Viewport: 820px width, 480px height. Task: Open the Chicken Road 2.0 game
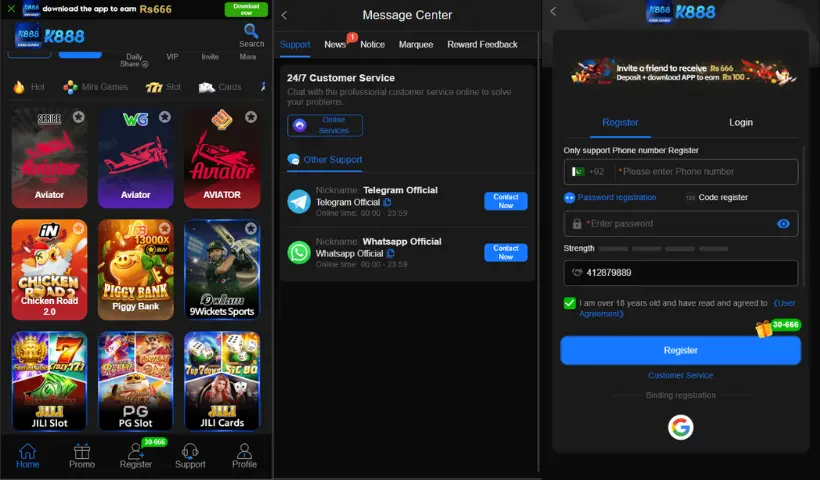coord(49,270)
